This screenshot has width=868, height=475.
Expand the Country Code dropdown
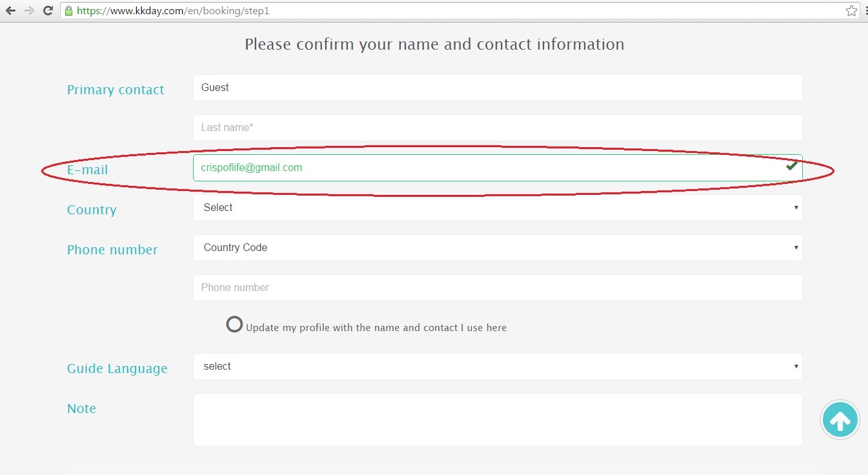[497, 248]
